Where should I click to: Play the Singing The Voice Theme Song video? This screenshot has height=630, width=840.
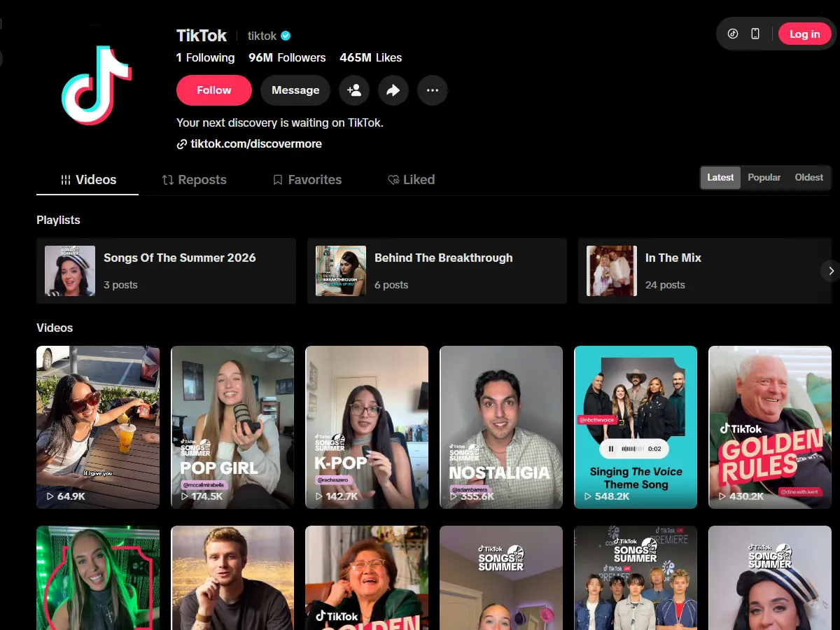(x=636, y=427)
